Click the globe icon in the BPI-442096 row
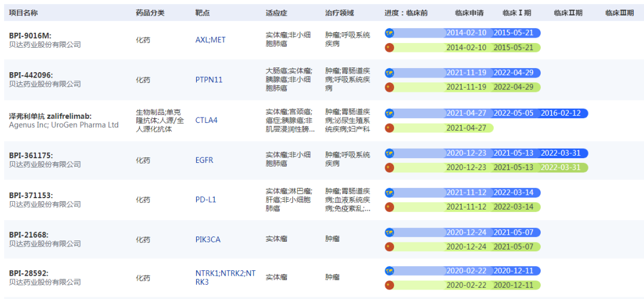 tap(389, 73)
